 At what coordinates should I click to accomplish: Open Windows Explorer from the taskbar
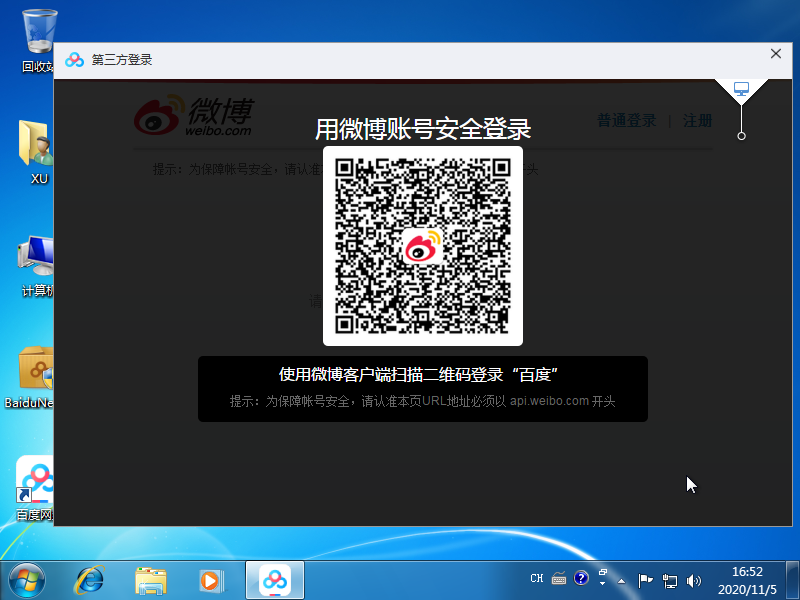coord(151,579)
